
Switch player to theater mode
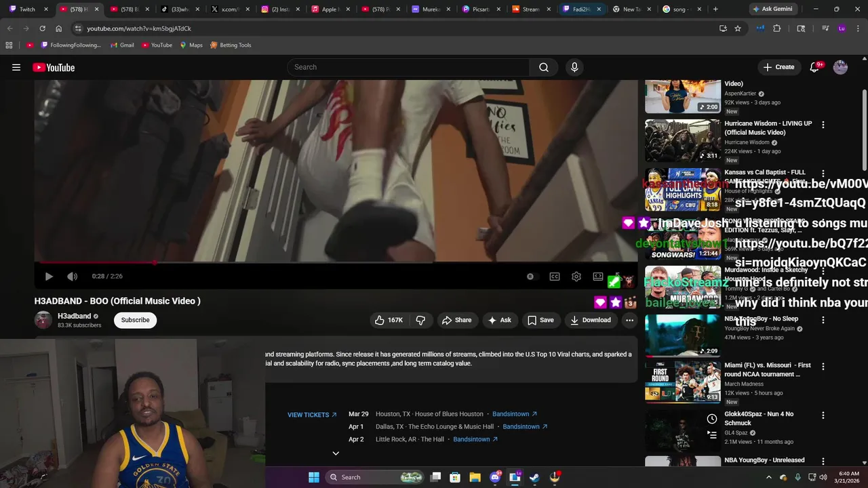pyautogui.click(x=598, y=277)
